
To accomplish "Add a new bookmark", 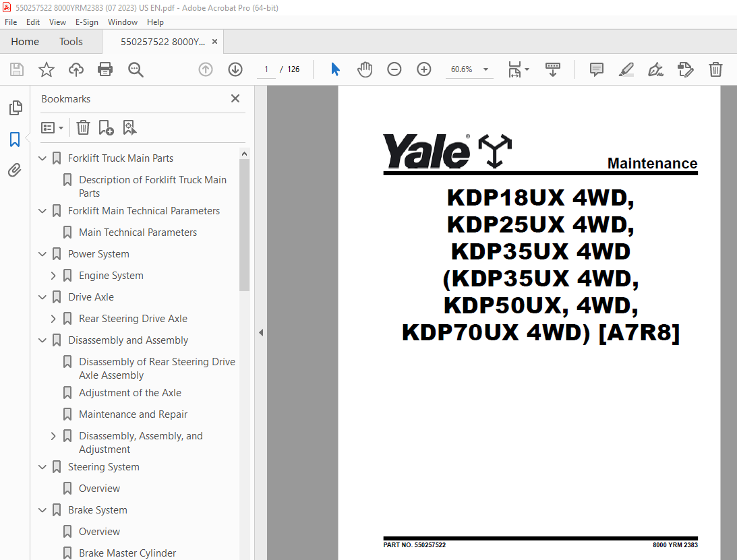I will pyautogui.click(x=107, y=127).
